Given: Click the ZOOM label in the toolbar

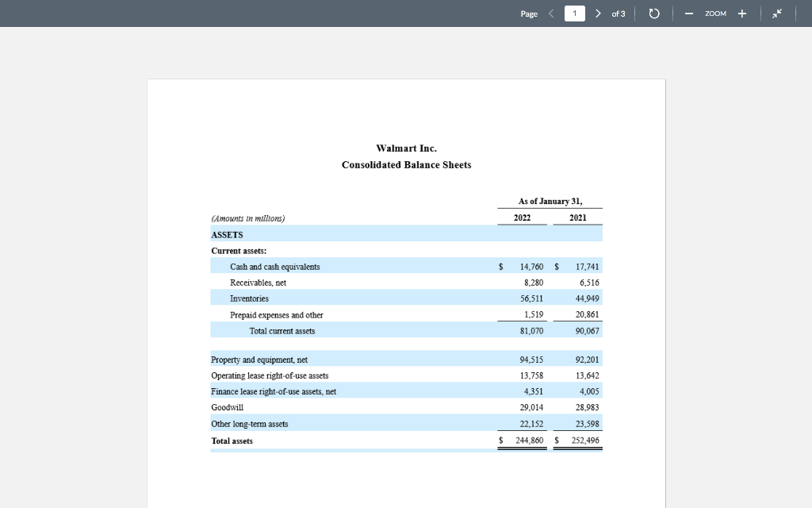Looking at the screenshot, I should [714, 13].
